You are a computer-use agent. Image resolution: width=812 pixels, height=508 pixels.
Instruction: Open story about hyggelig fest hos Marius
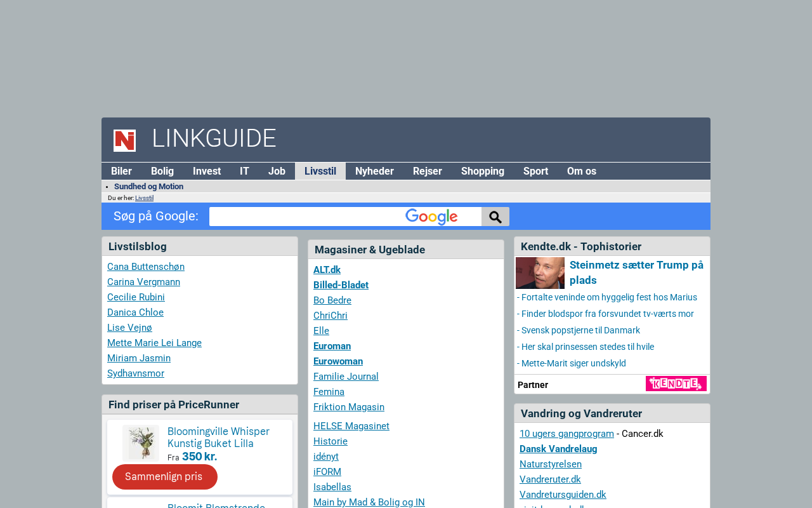click(x=607, y=297)
